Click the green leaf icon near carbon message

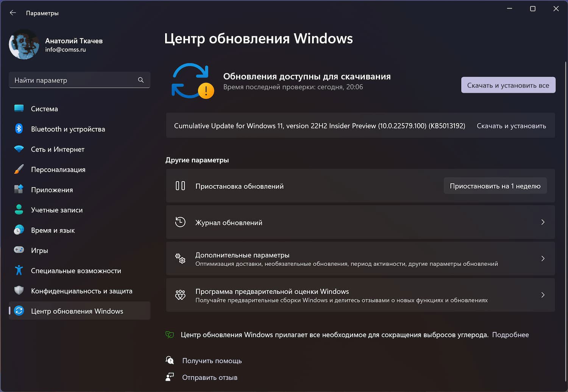[x=170, y=334]
